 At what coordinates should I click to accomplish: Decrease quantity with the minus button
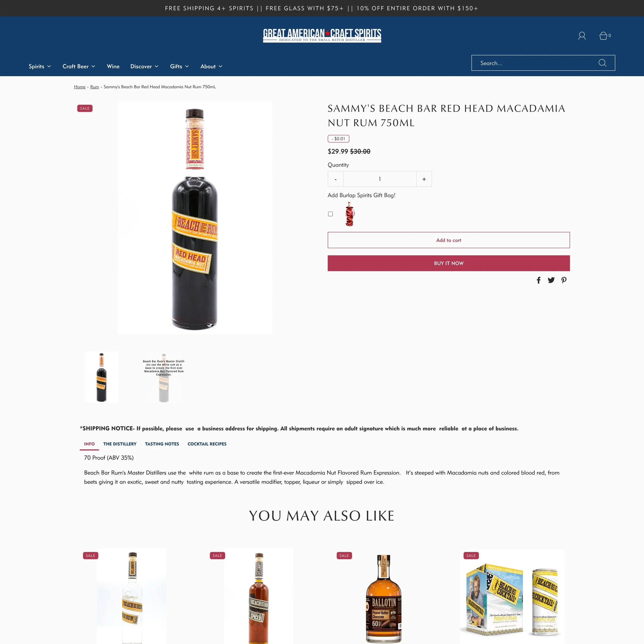point(336,179)
